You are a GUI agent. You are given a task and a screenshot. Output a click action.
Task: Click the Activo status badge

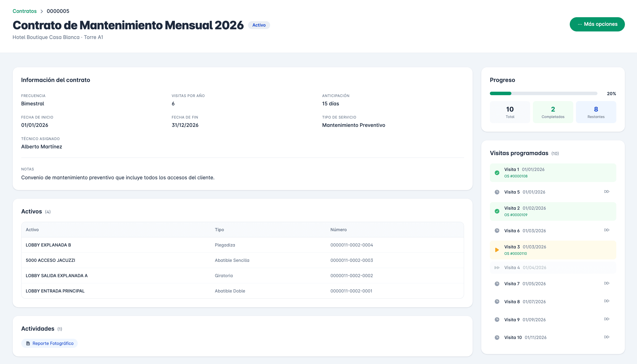pyautogui.click(x=259, y=25)
